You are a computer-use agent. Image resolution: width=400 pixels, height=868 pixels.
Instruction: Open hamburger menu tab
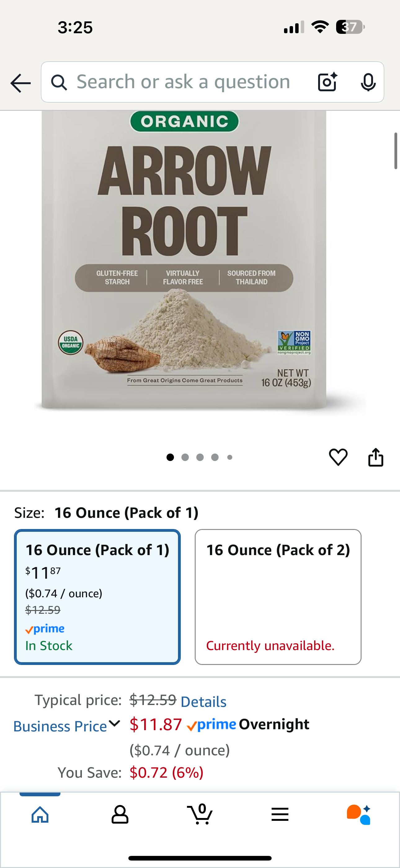coord(280,814)
